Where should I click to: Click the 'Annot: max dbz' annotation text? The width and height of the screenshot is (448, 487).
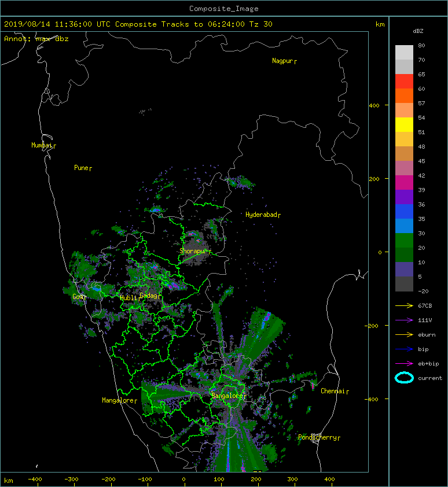pyautogui.click(x=36, y=39)
